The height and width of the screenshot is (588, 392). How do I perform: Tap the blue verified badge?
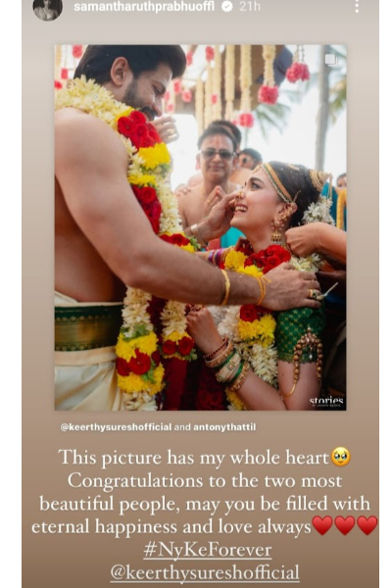(x=227, y=7)
